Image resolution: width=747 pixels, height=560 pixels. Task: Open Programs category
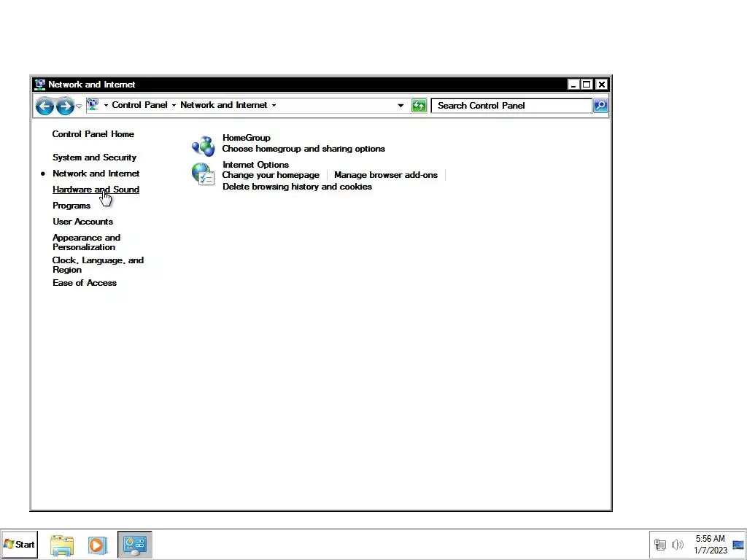click(x=71, y=206)
